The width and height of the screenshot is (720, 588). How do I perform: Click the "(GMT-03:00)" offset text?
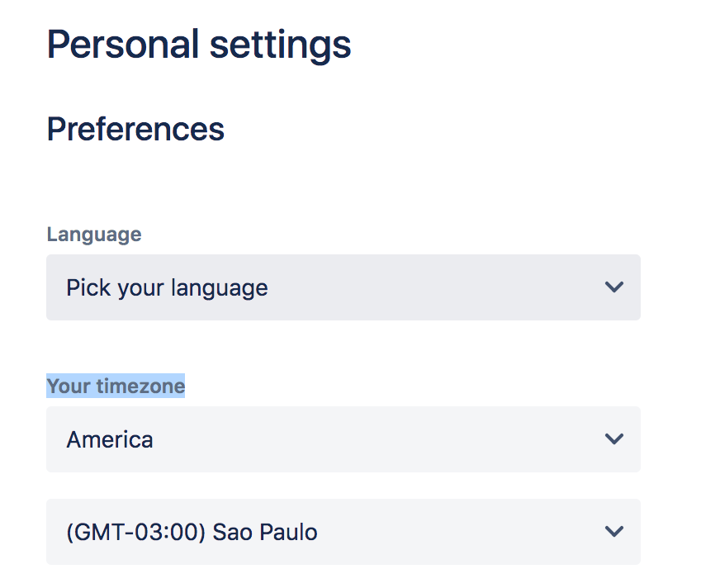[136, 532]
